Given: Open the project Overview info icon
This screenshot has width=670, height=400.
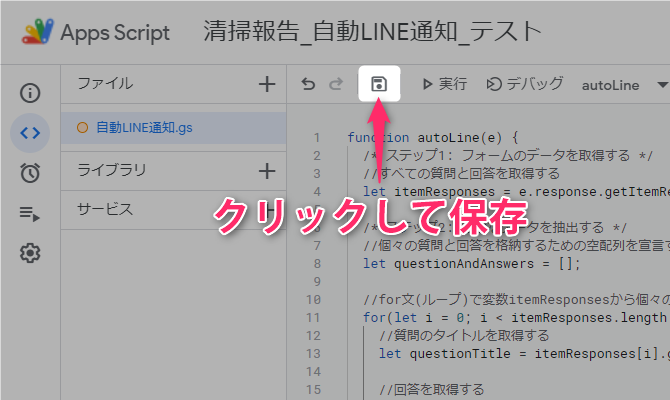Looking at the screenshot, I should coord(30,93).
